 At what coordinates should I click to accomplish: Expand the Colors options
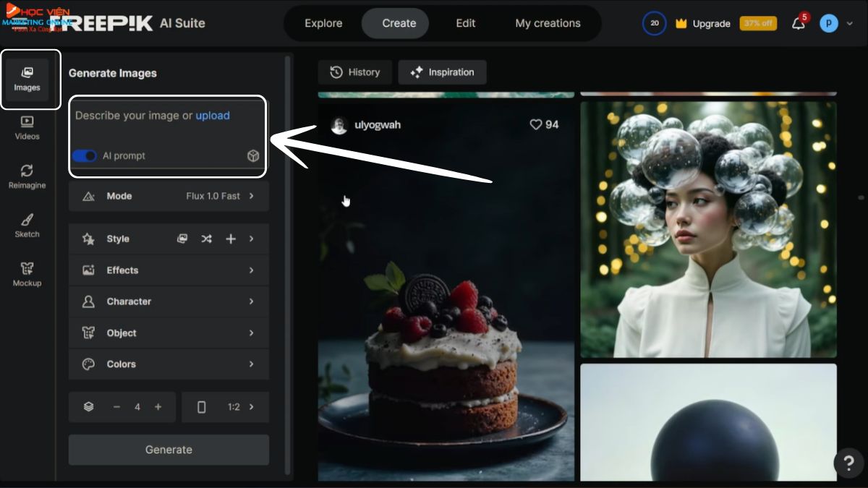[169, 364]
